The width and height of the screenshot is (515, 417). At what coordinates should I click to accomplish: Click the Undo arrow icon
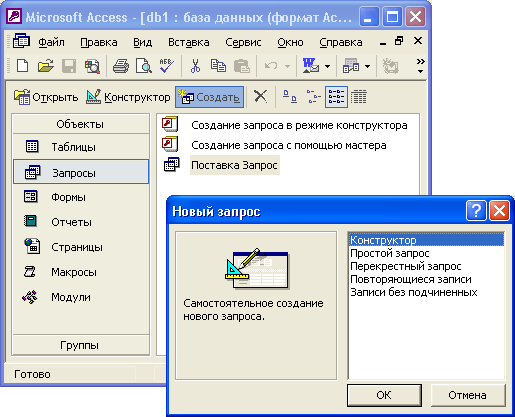point(271,66)
